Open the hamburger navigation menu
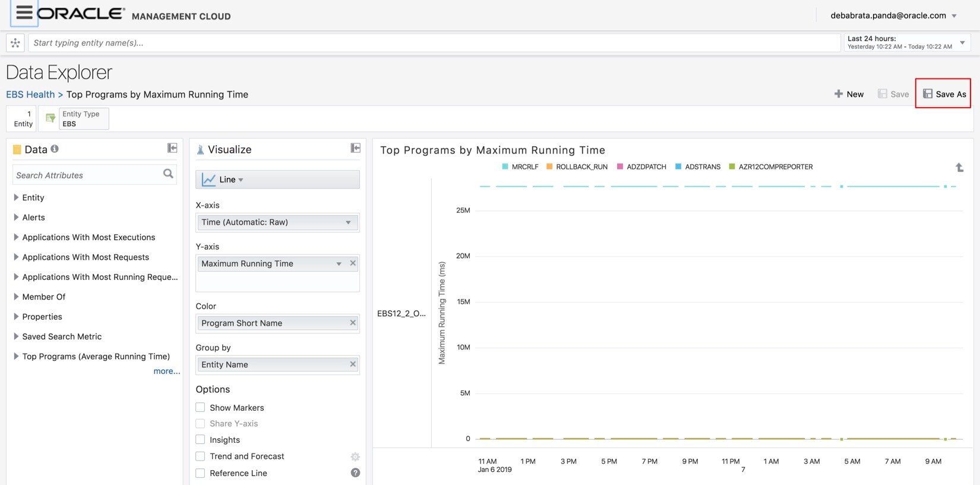The image size is (980, 485). click(x=24, y=12)
